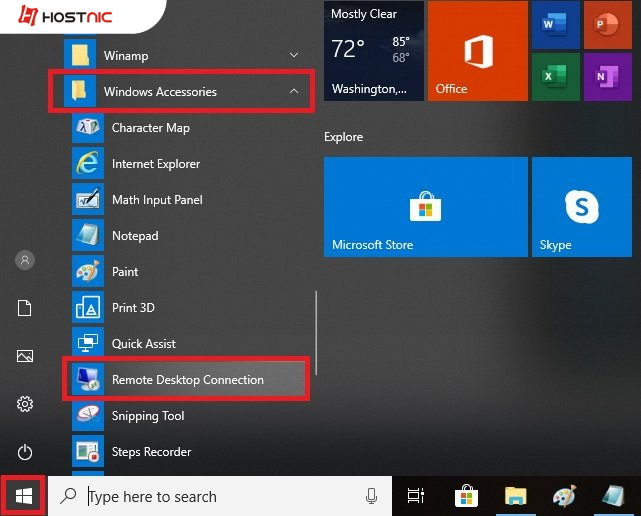
Task: Select Internet Explorer text label
Action: point(156,164)
